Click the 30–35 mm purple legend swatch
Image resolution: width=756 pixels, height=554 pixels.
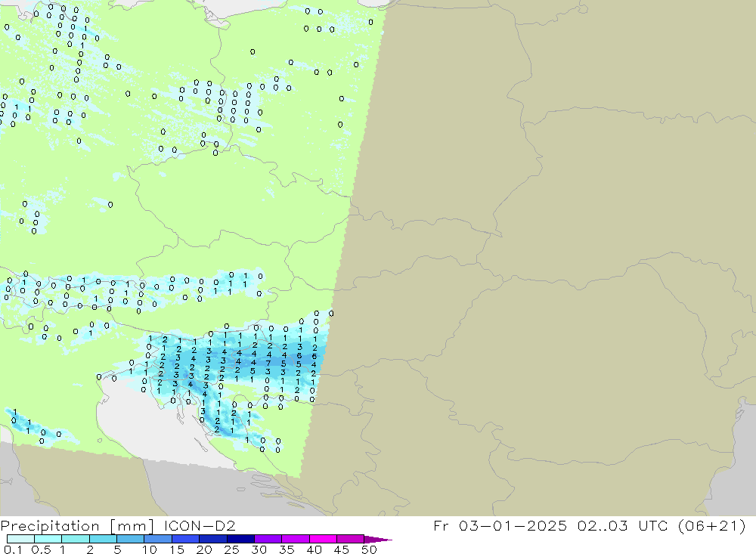pos(268,539)
